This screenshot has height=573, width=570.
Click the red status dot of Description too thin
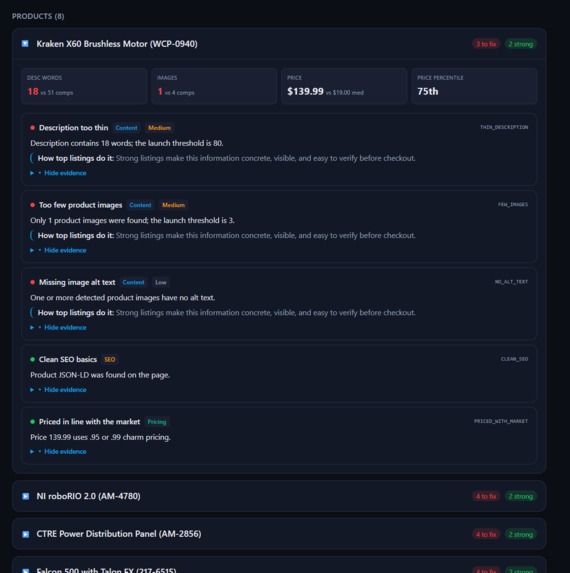[x=33, y=128]
